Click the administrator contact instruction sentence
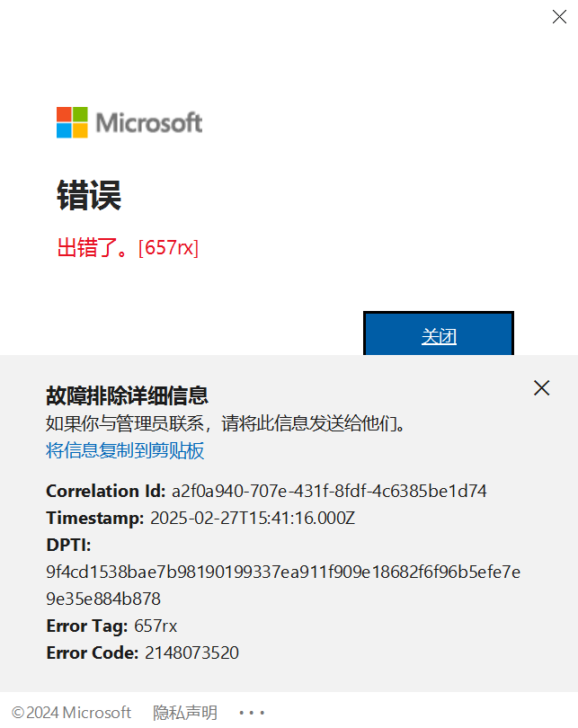Viewport: 578px width, 728px height. coord(227,423)
